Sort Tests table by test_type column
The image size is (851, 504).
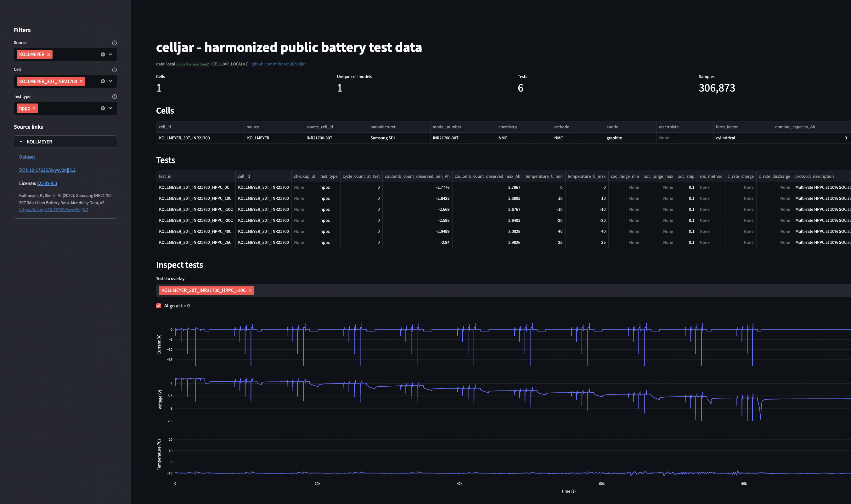pyautogui.click(x=329, y=176)
